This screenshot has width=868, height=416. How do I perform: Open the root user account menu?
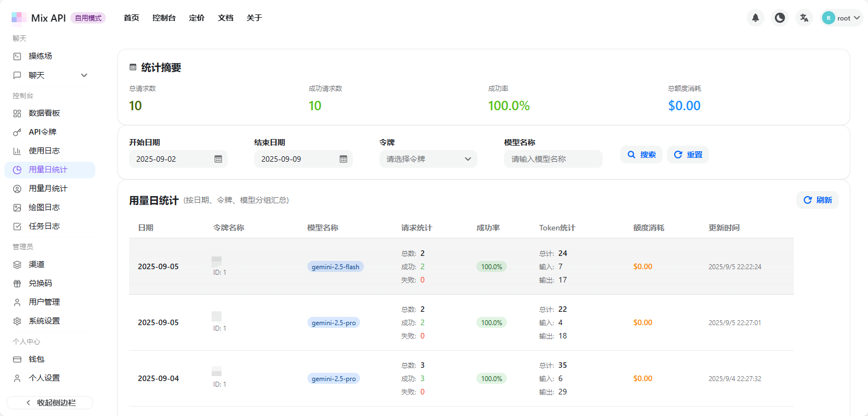[x=841, y=18]
